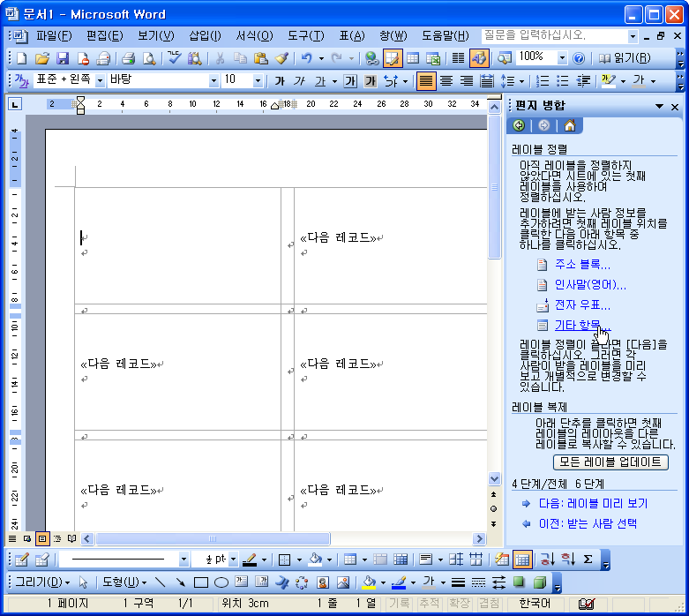The height and width of the screenshot is (616, 689).
Task: Click the help question input field
Action: (x=555, y=35)
